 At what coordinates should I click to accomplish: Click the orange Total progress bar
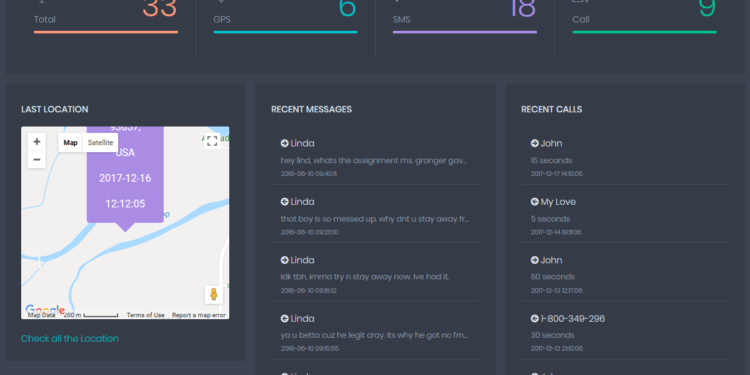[106, 32]
